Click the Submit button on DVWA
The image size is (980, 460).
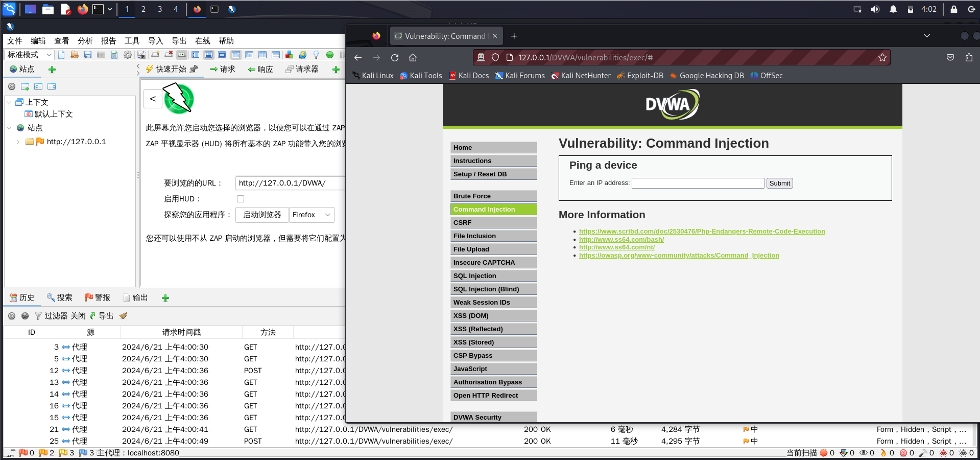780,183
